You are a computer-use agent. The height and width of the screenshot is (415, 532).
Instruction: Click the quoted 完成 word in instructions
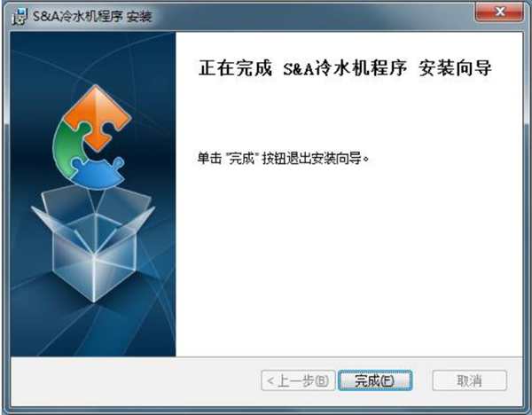pos(241,158)
